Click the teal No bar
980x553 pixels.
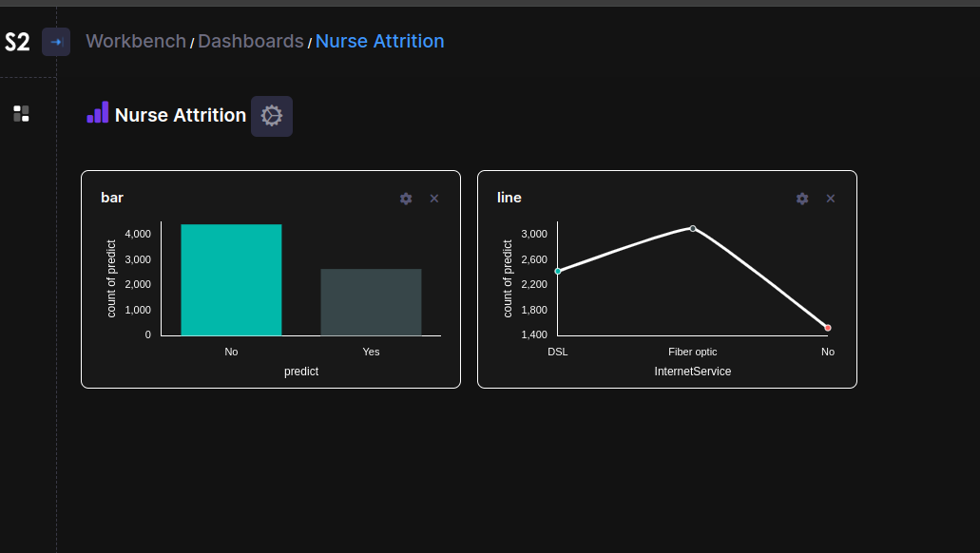click(x=231, y=280)
